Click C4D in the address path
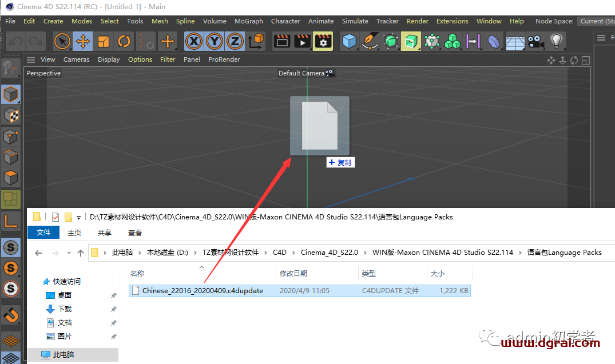The image size is (615, 364). pyautogui.click(x=280, y=253)
